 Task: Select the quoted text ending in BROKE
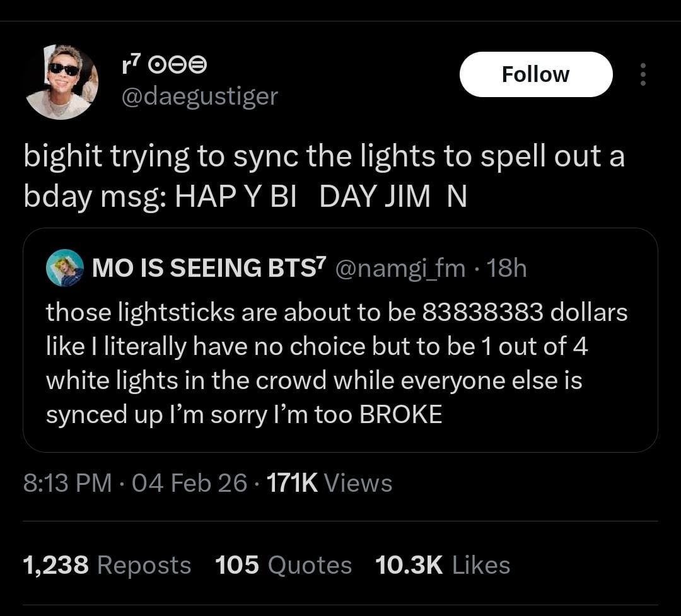point(337,363)
